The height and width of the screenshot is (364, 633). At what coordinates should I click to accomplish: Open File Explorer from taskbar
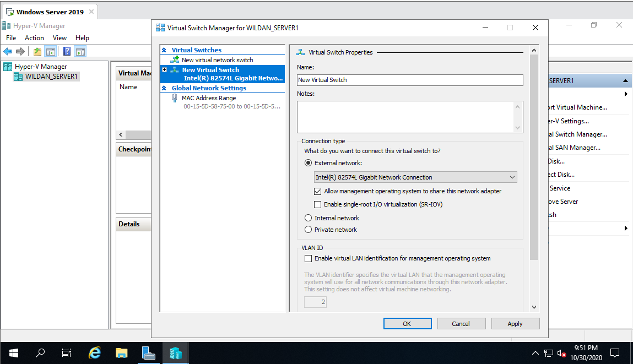(x=122, y=353)
